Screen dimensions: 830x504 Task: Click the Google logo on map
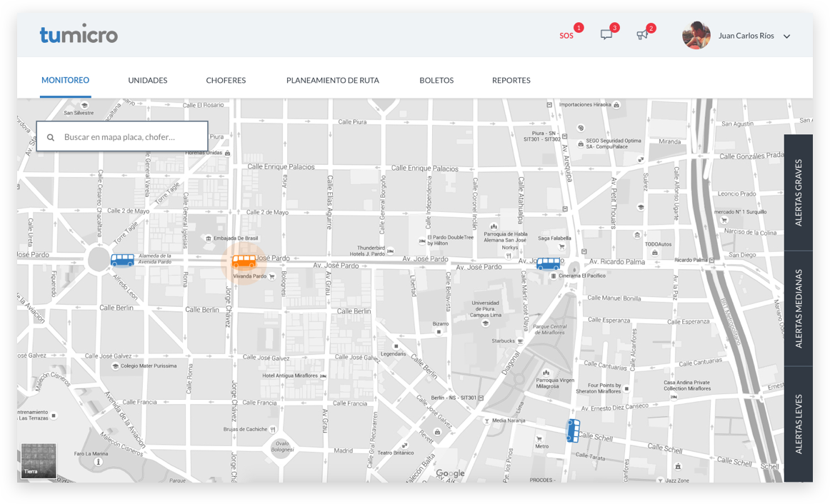click(450, 473)
